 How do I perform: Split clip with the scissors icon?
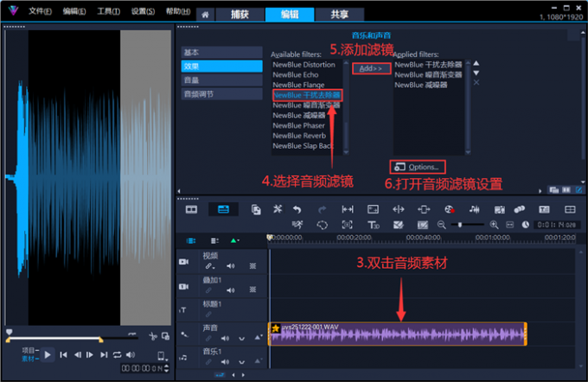pos(153,336)
